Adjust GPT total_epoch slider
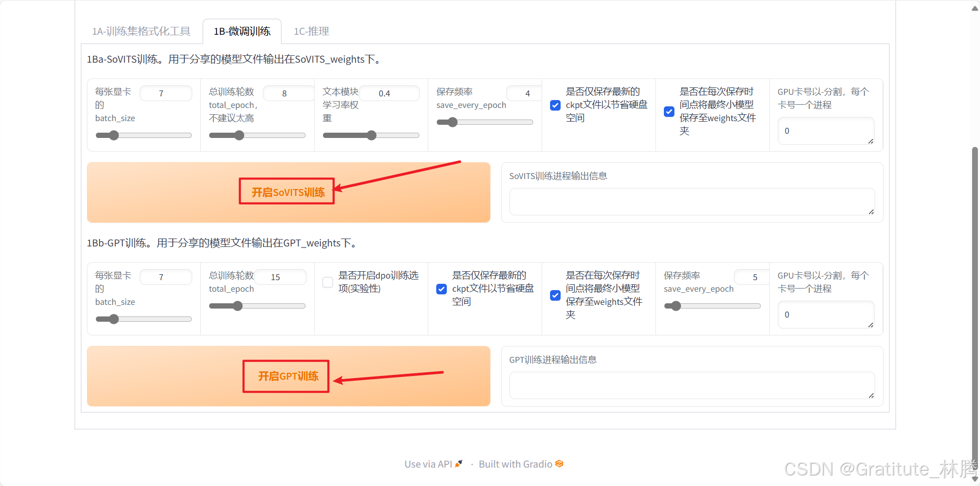The height and width of the screenshot is (486, 980). (x=257, y=306)
